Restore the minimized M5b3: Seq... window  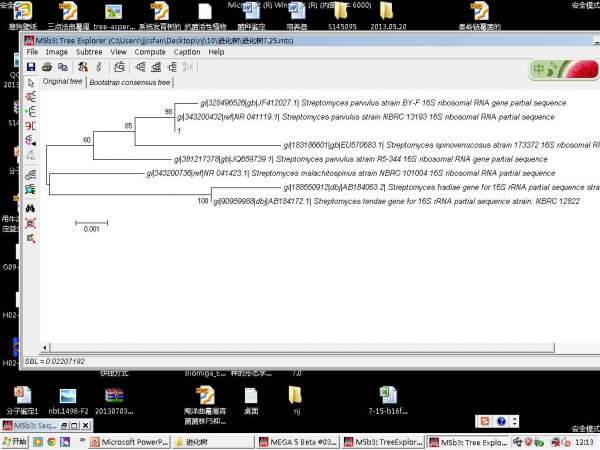(x=65, y=425)
